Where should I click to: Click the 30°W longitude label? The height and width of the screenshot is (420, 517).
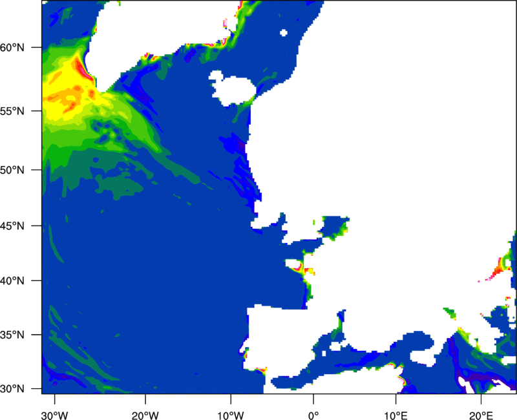tap(54, 415)
